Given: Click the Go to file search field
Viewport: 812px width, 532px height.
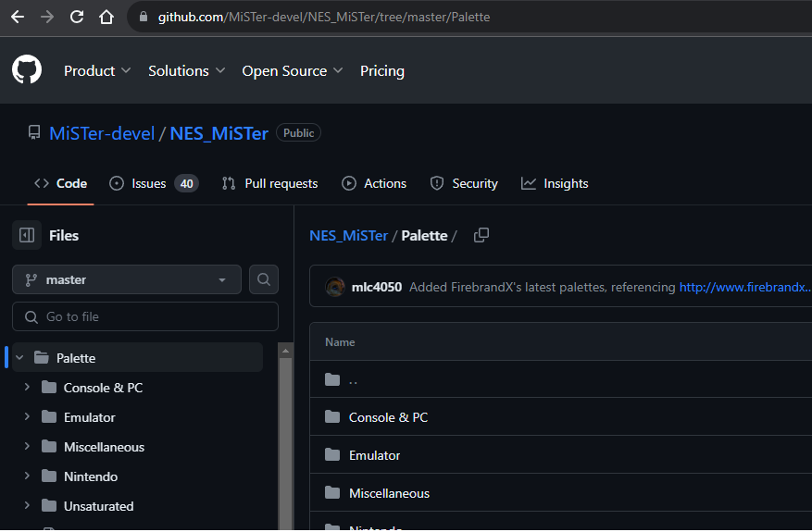Looking at the screenshot, I should point(145,316).
